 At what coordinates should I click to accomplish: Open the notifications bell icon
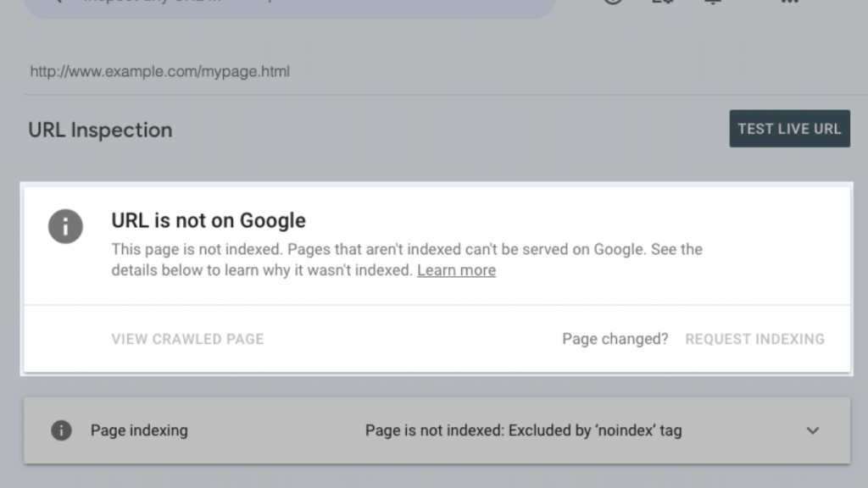click(713, 2)
